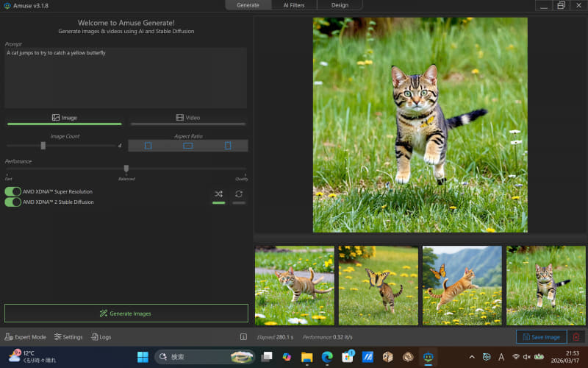This screenshot has height=368, width=588.
Task: Toggle the random seed shuffle icon
Action: tap(218, 194)
